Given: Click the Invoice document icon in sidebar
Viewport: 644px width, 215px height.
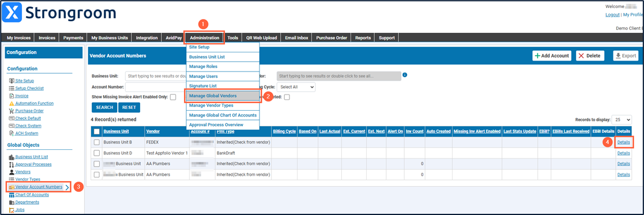Looking at the screenshot, I should tap(12, 96).
